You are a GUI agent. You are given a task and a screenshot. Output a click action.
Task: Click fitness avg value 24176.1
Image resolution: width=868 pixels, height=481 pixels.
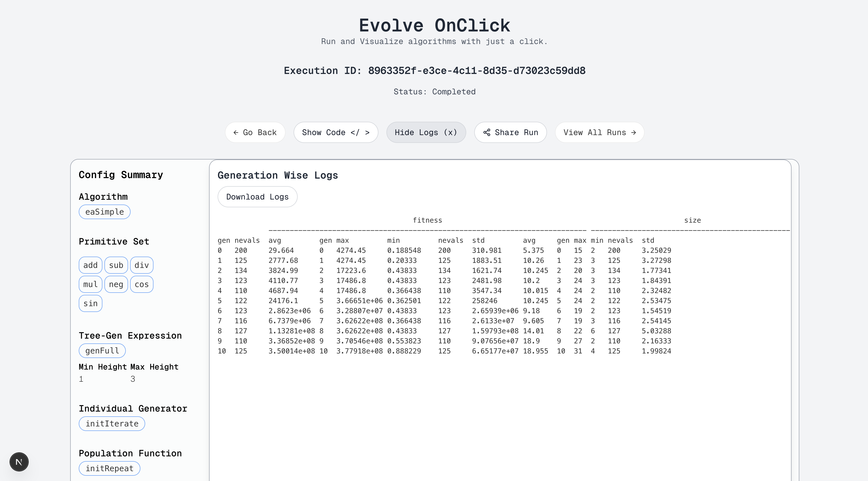pyautogui.click(x=283, y=301)
